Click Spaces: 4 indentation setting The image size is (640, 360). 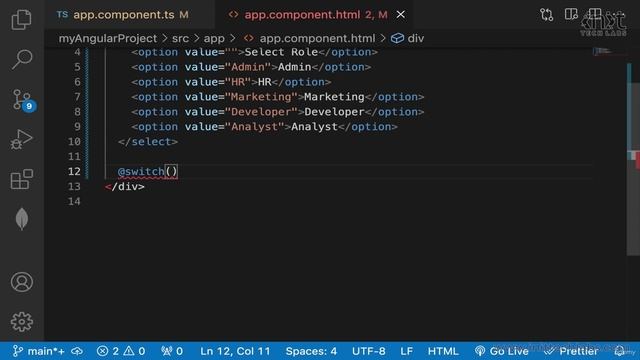tap(311, 351)
